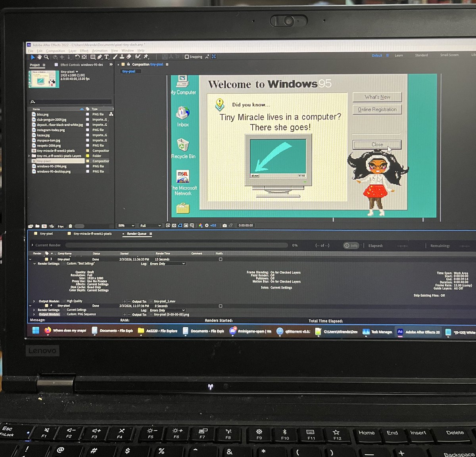This screenshot has height=457, width=476.
Task: Select neopets-2006.png in project list
Action: click(x=48, y=146)
